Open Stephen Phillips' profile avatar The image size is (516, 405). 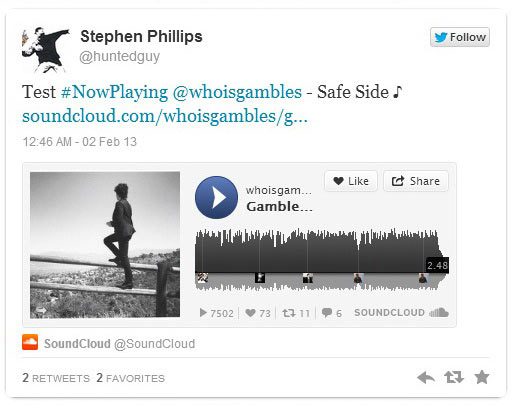[x=46, y=50]
